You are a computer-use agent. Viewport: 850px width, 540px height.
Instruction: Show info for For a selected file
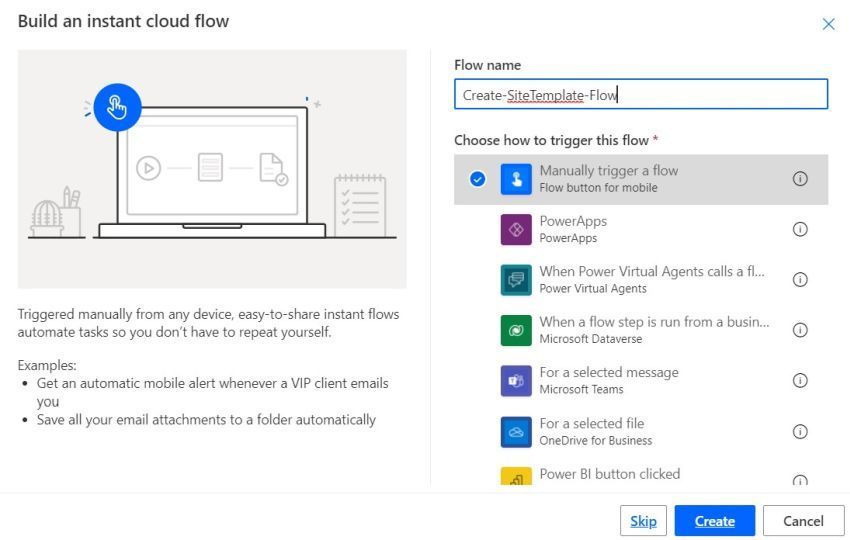(x=800, y=432)
